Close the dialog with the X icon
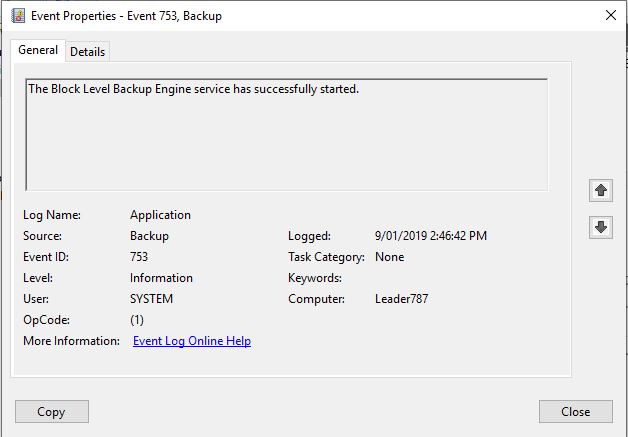 pyautogui.click(x=610, y=16)
